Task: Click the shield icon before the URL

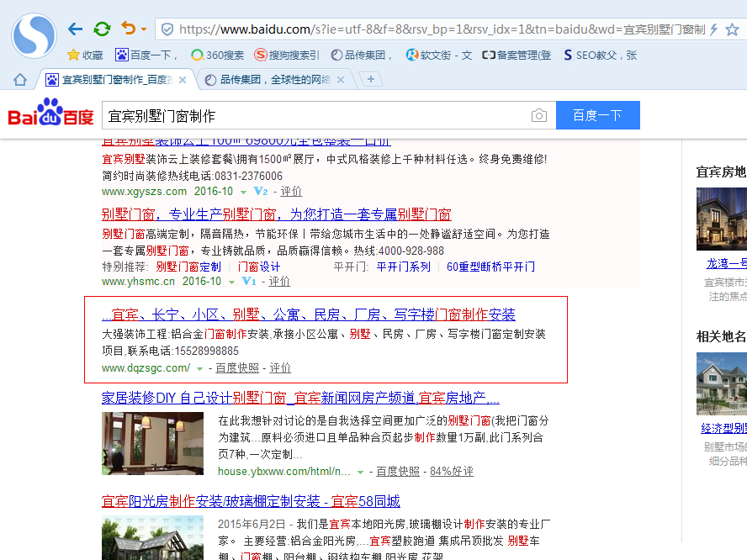Action: click(x=167, y=28)
